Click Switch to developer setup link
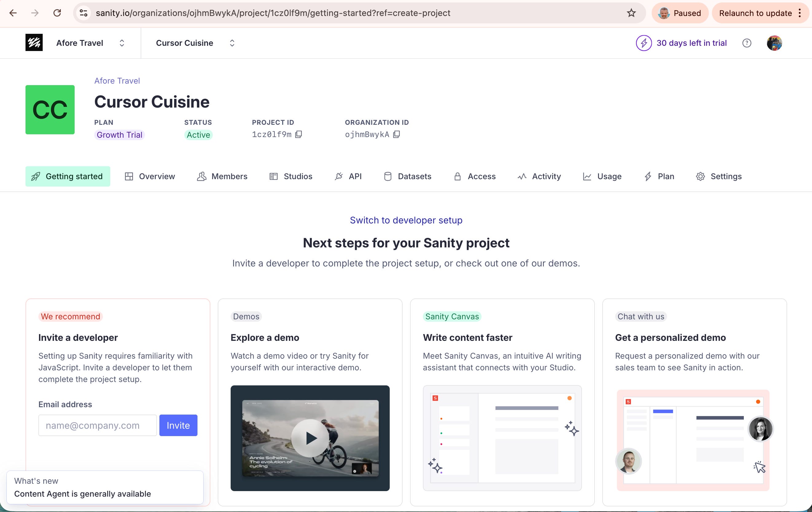The height and width of the screenshot is (512, 812). pos(406,220)
